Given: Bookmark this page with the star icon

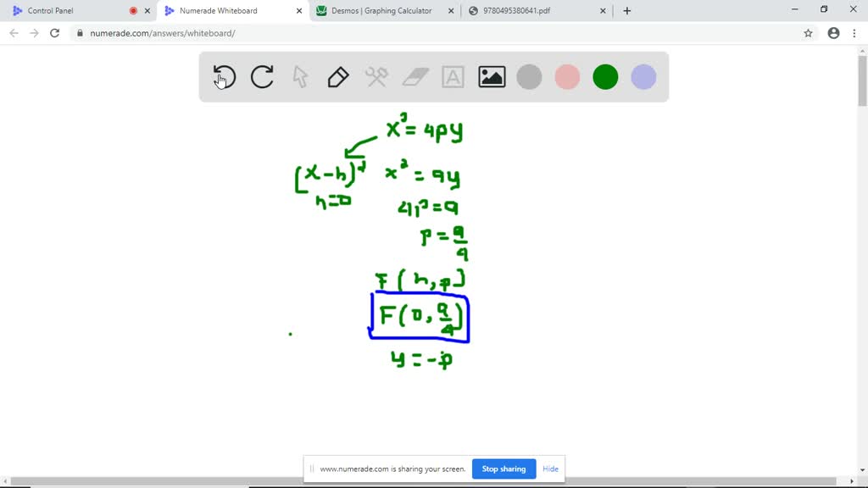Looking at the screenshot, I should coord(808,33).
